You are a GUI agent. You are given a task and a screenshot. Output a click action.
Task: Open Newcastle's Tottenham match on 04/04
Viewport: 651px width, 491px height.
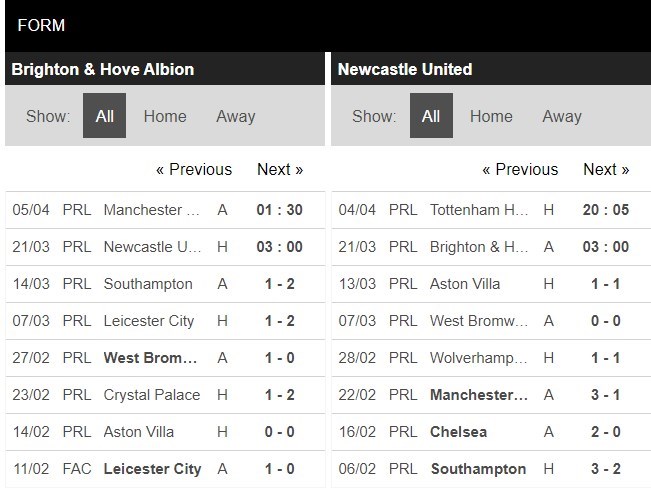pyautogui.click(x=479, y=210)
